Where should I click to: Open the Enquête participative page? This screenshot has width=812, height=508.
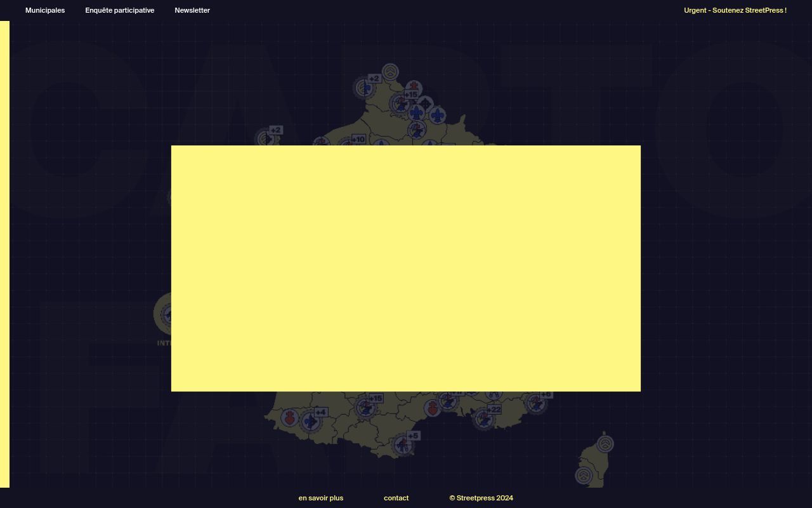click(120, 10)
